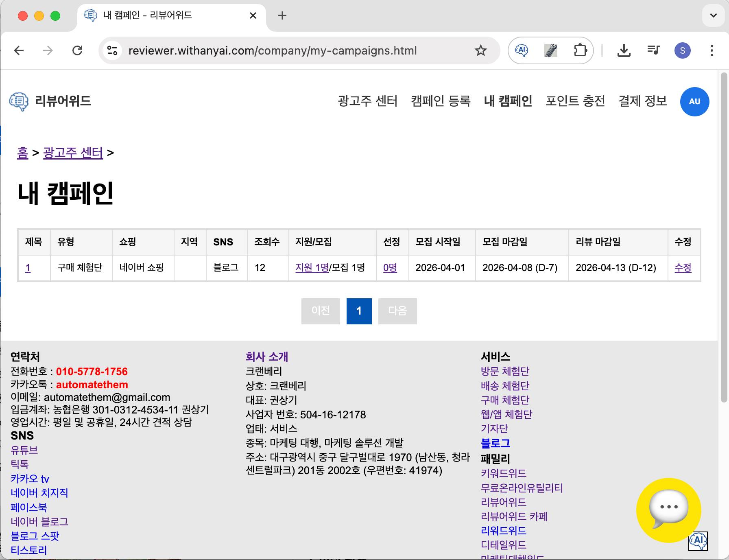Go to 캠페인 등록 in navigation
Viewport: 729px width, 560px height.
click(x=441, y=101)
